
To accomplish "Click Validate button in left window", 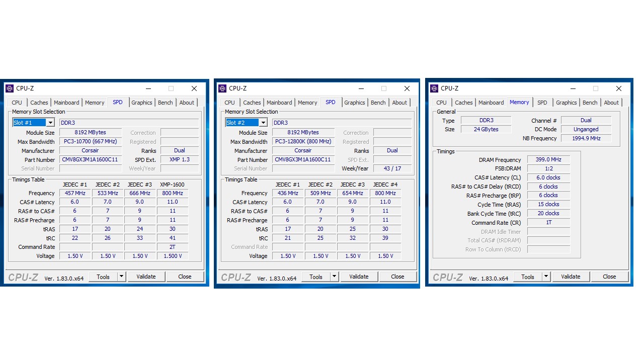I will (x=146, y=277).
